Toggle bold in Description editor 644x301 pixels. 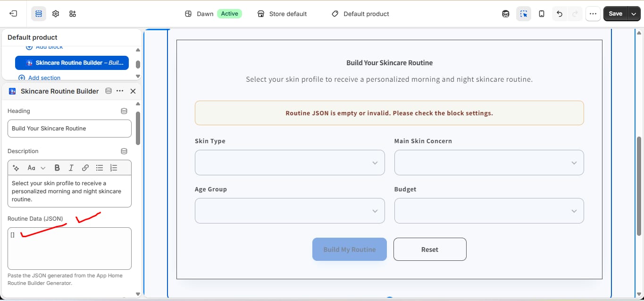(x=57, y=168)
